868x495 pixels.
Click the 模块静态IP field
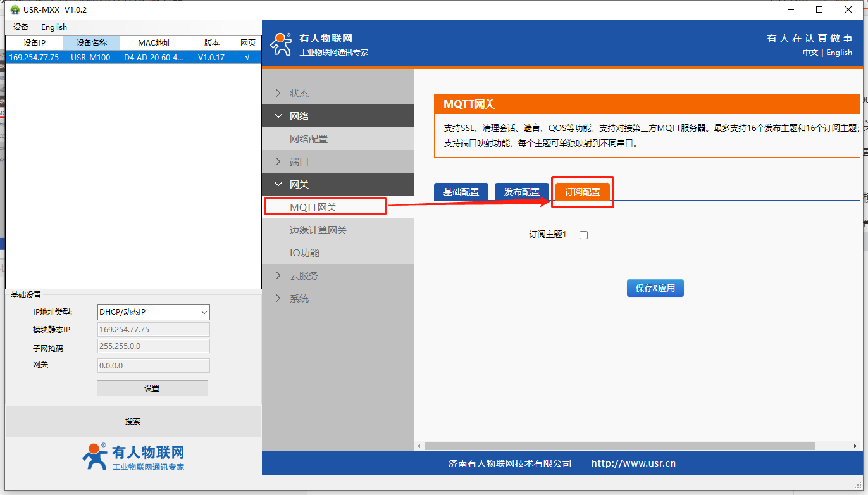[x=153, y=330]
